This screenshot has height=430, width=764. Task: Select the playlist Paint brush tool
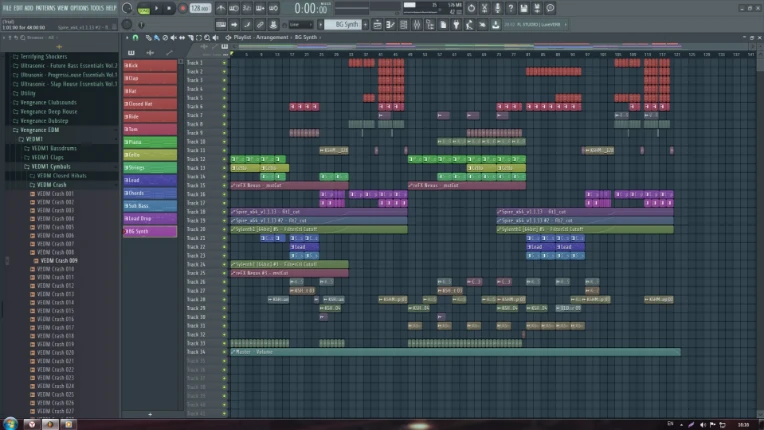(x=157, y=37)
